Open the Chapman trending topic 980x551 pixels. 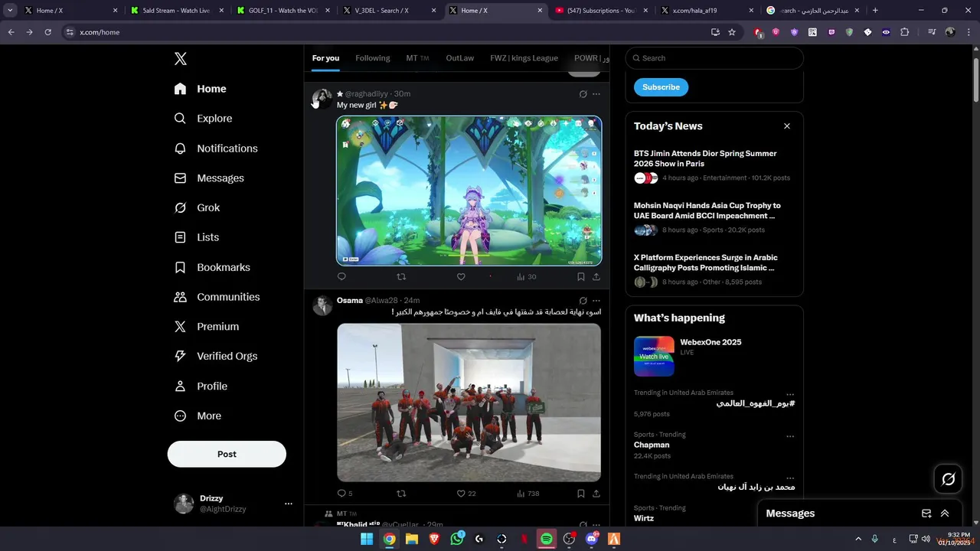click(x=652, y=445)
